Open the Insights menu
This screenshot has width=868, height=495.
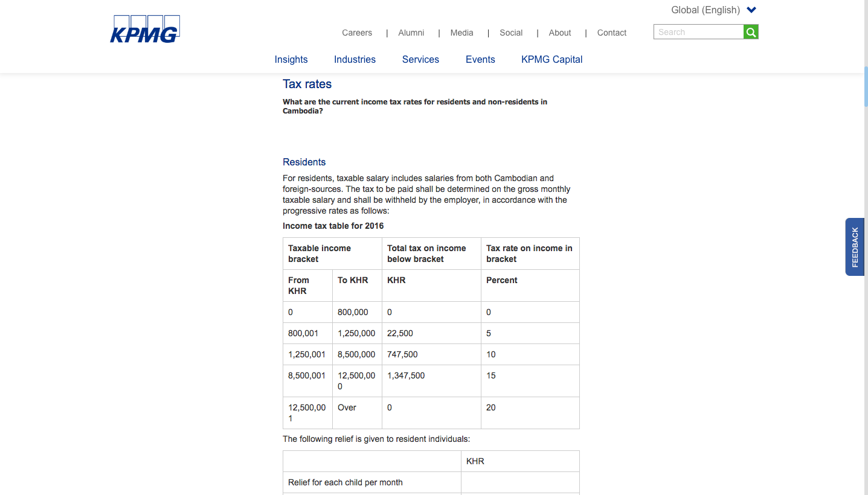[291, 59]
